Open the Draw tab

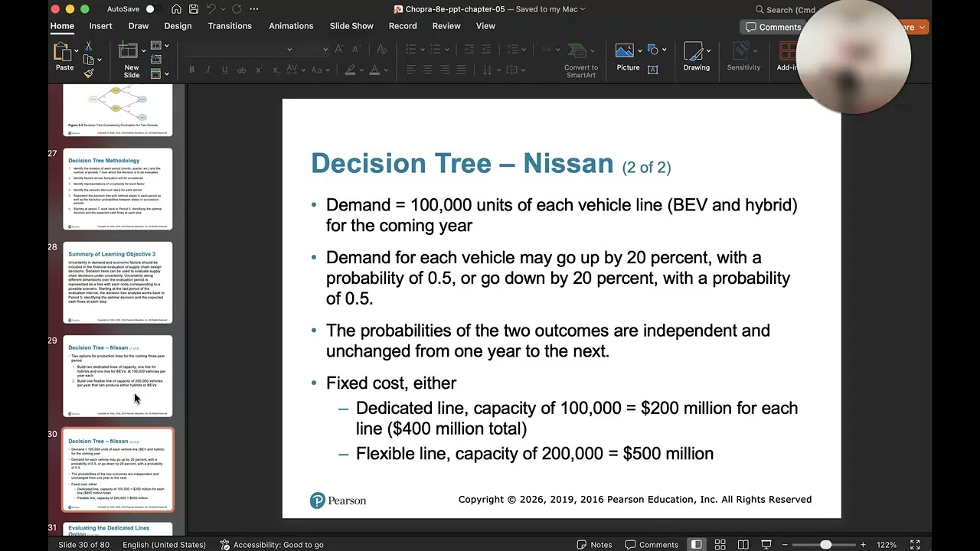click(139, 26)
